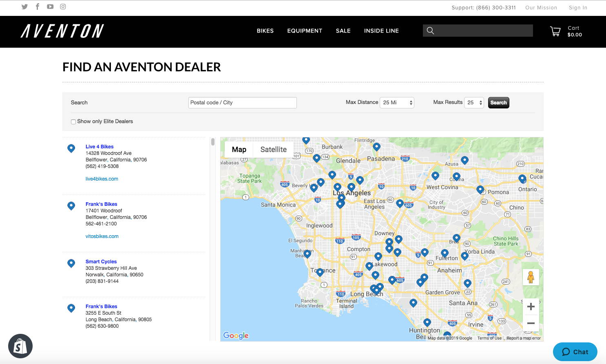The image size is (606, 364).
Task: Open the shopping cart icon
Action: (555, 31)
